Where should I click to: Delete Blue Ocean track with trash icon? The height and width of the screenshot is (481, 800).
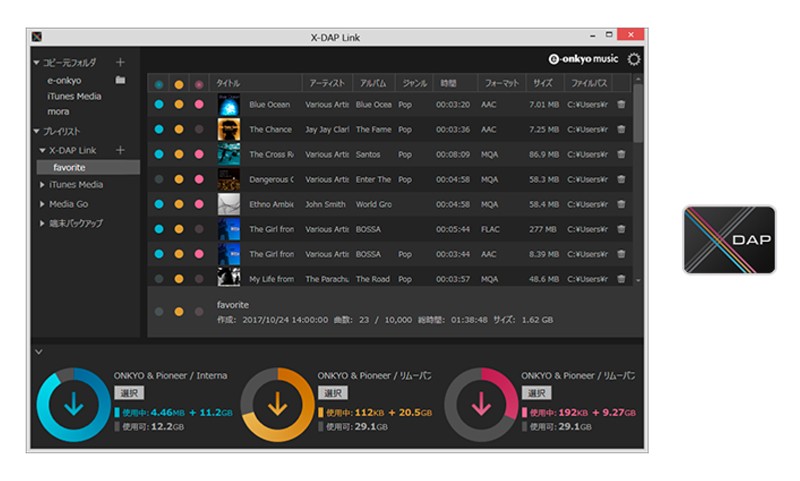(x=621, y=104)
